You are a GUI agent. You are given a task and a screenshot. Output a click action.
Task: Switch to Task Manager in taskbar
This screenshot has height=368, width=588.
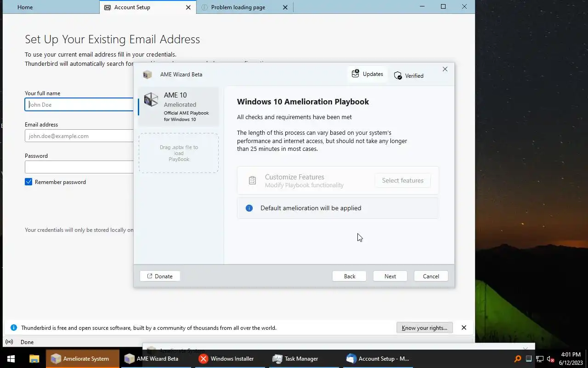tap(304, 359)
